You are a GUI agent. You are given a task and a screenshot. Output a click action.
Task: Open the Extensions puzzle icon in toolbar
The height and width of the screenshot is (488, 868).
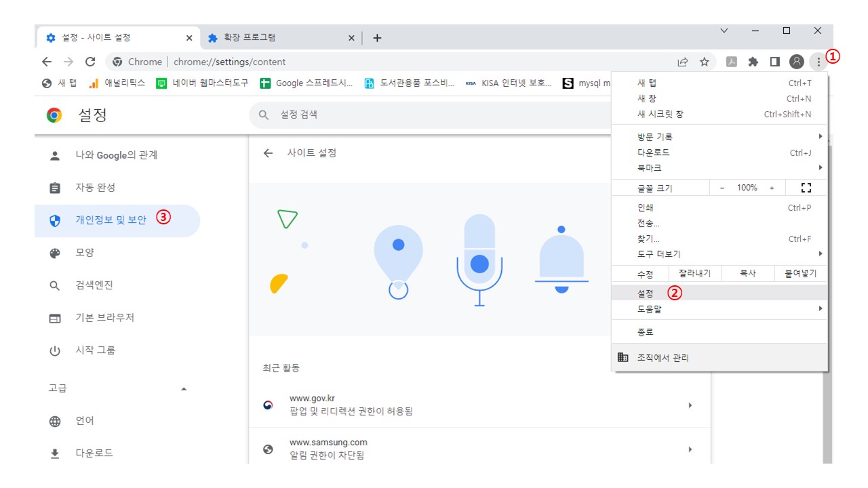point(753,62)
